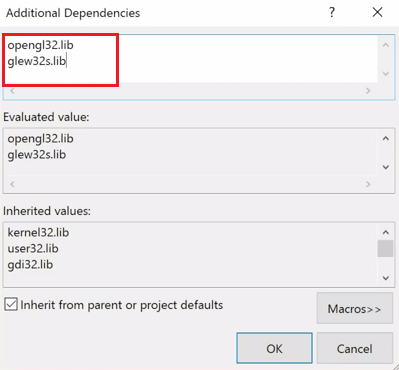Close the Additional Dependencies dialog

click(377, 13)
